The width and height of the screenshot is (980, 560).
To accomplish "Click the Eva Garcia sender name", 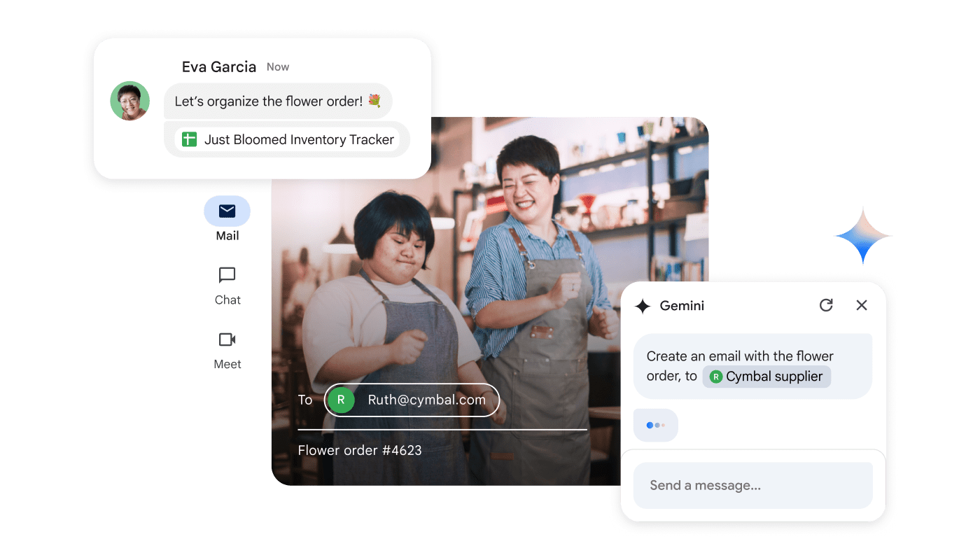I will [218, 67].
